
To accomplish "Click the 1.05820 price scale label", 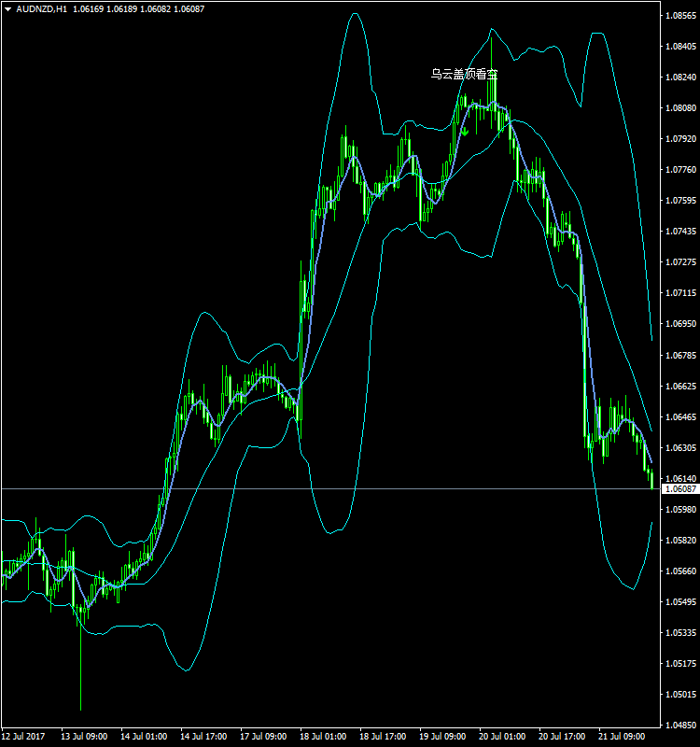I will click(681, 541).
